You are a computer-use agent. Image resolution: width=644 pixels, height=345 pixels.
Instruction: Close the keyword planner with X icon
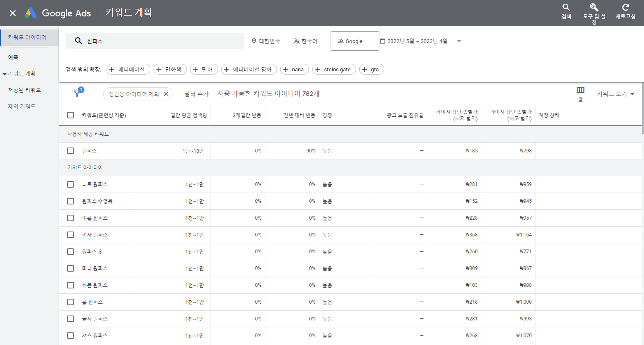pos(13,13)
